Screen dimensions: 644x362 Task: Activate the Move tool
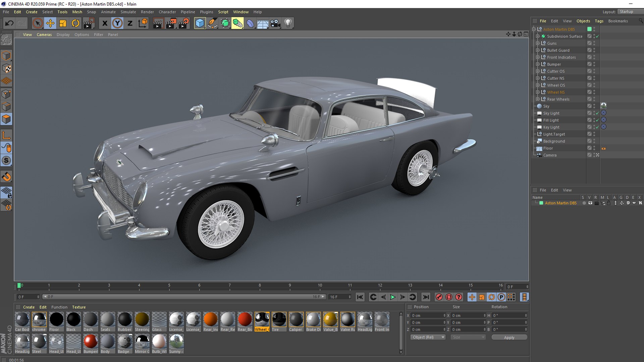[x=50, y=23]
